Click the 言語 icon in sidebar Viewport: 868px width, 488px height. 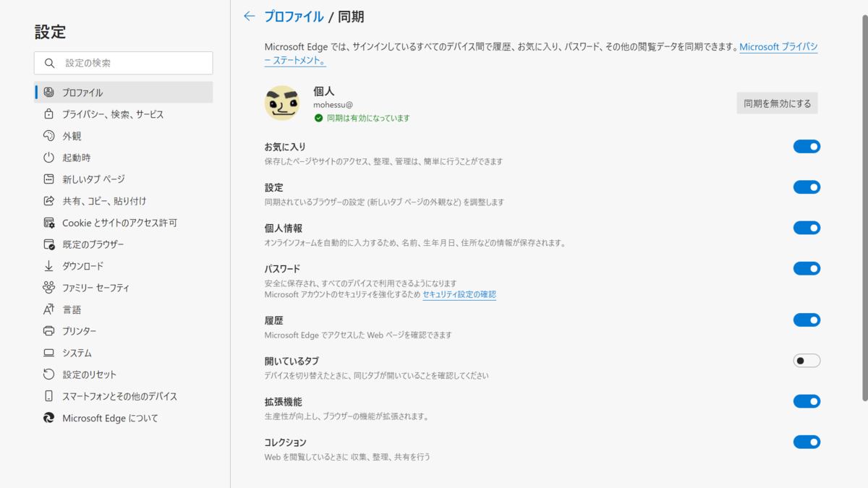pyautogui.click(x=48, y=309)
